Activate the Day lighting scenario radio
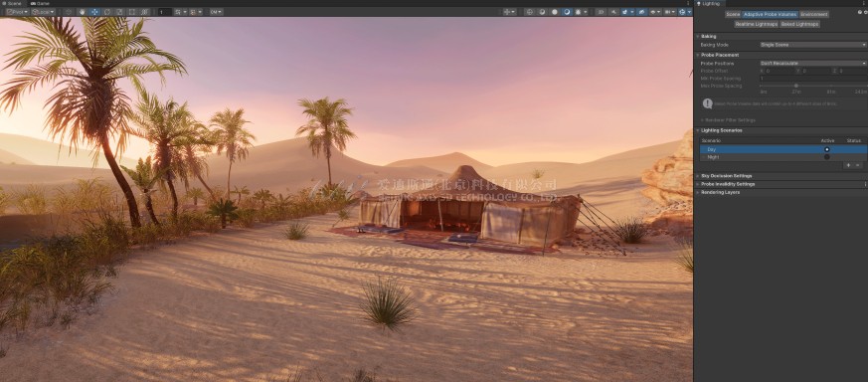Screen dimensions: 868x382 [827, 149]
